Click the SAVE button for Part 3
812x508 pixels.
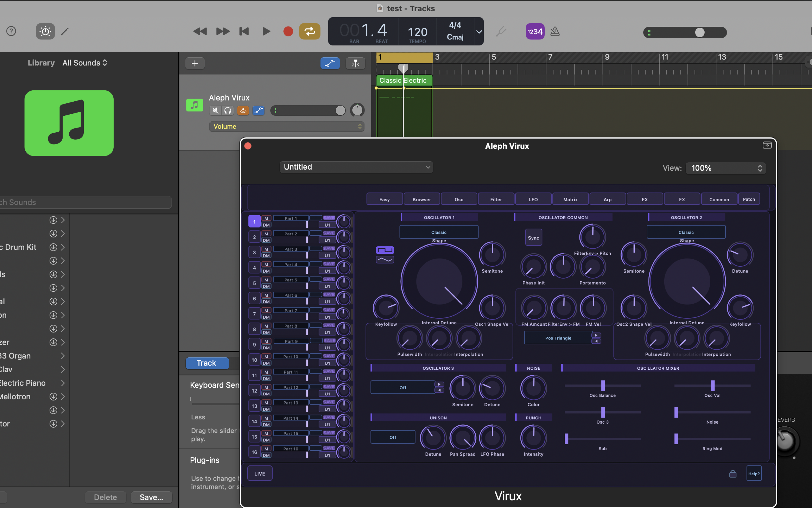click(329, 249)
